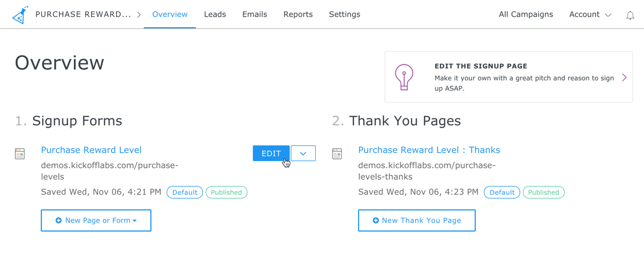Image resolution: width=644 pixels, height=268 pixels.
Task: Click the thank you page icon
Action: [x=337, y=154]
